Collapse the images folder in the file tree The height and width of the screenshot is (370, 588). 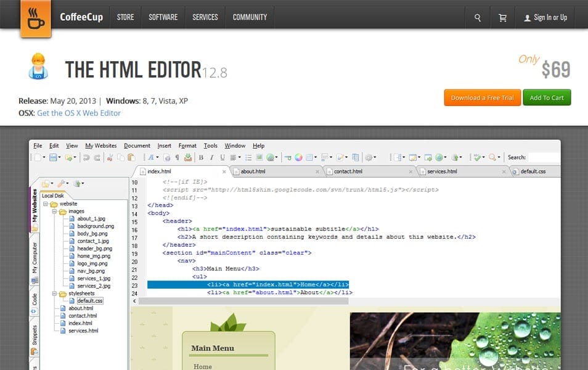(54, 212)
